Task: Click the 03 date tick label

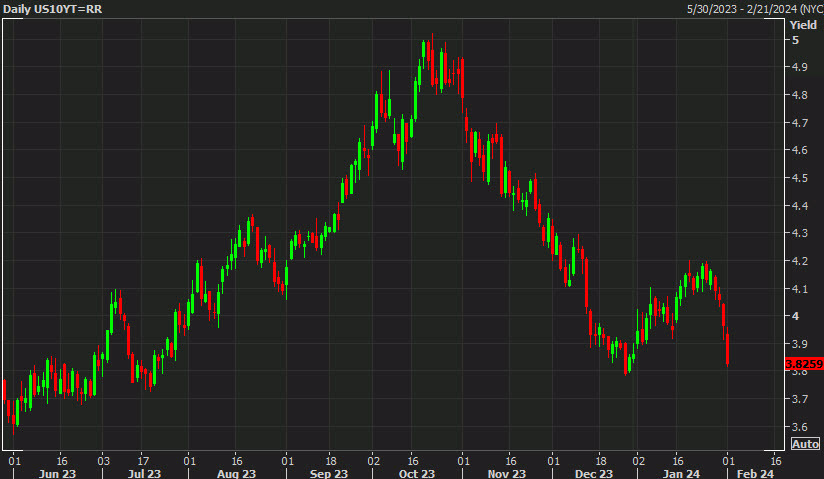Action: coord(104,461)
